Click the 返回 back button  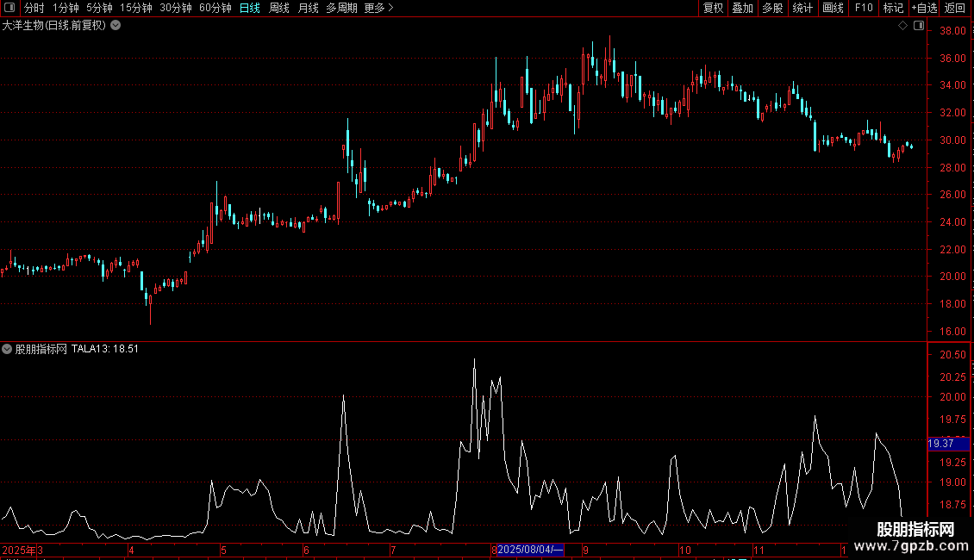coord(955,8)
